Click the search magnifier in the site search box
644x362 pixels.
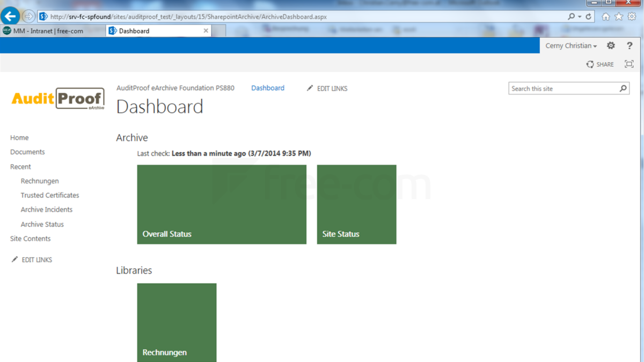[623, 88]
